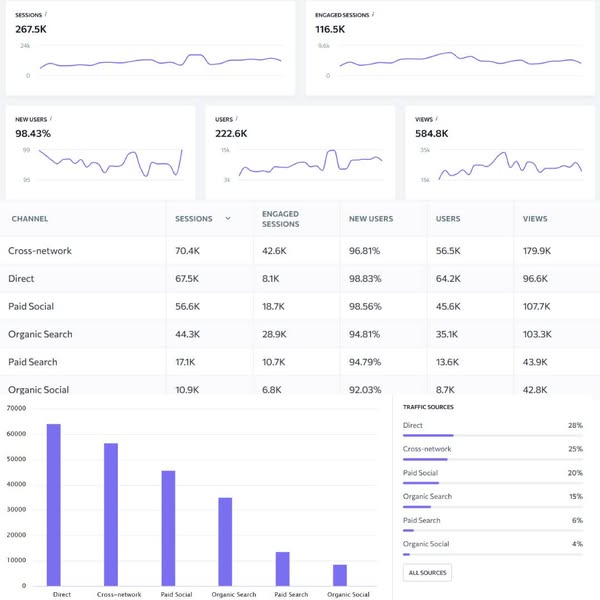Click the info icon beside the SESSIONS card title
Screen dimensions: 600x600
[46, 14]
